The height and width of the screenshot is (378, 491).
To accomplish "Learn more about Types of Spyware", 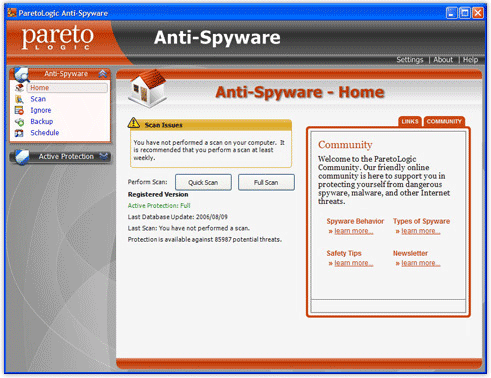I will pos(421,231).
